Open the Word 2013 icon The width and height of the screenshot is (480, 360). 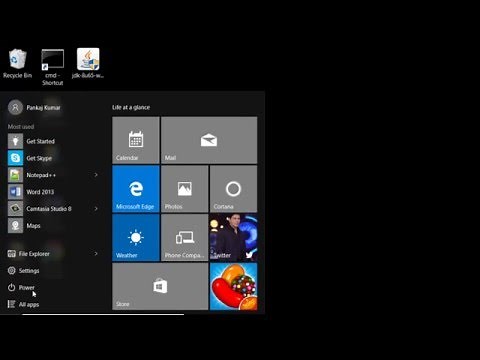15,192
